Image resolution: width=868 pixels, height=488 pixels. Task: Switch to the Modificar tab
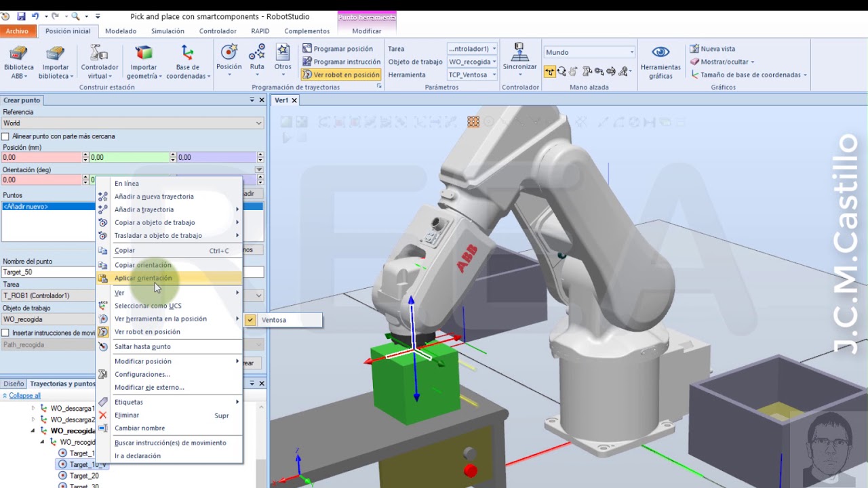coord(367,31)
